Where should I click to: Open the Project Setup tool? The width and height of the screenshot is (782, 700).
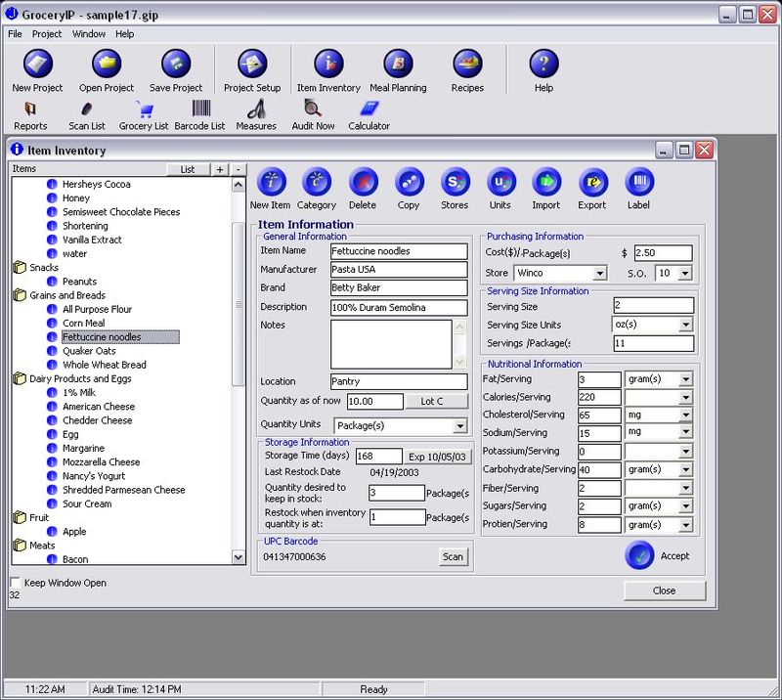252,64
